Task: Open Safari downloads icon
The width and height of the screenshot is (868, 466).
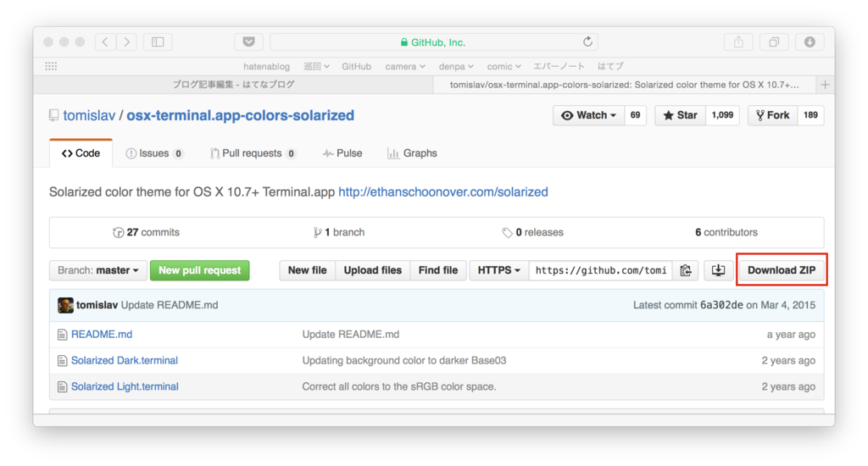Action: pyautogui.click(x=810, y=42)
